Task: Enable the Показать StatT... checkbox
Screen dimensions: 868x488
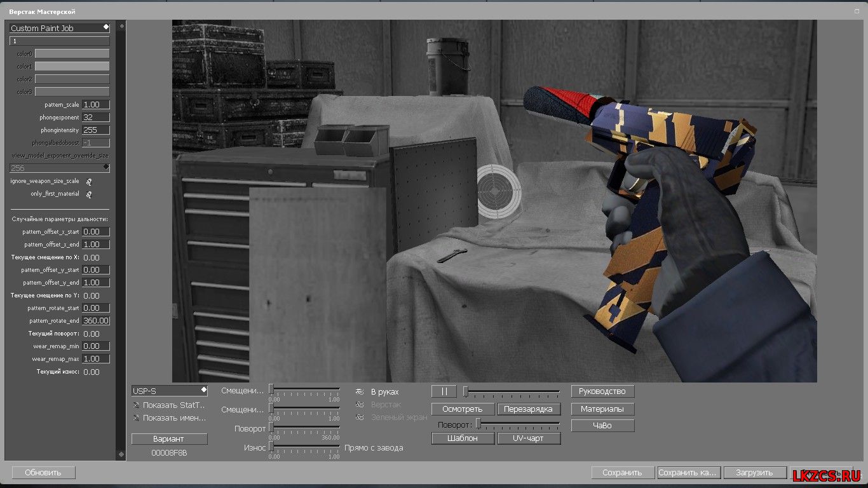Action: (x=136, y=405)
